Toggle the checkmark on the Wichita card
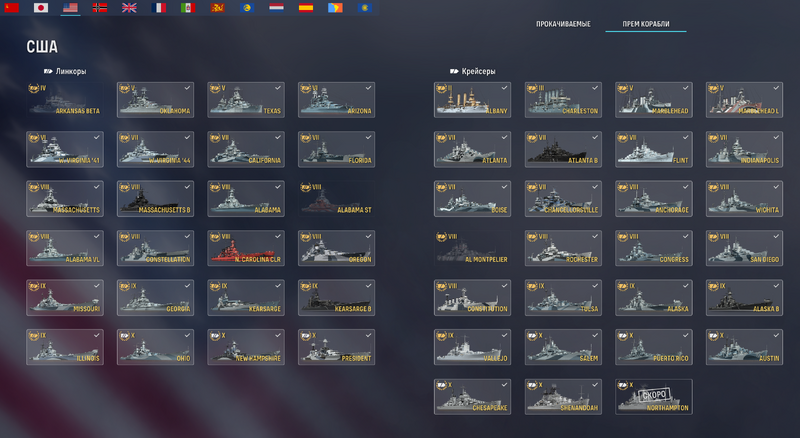This screenshot has width=800, height=438. [776, 187]
